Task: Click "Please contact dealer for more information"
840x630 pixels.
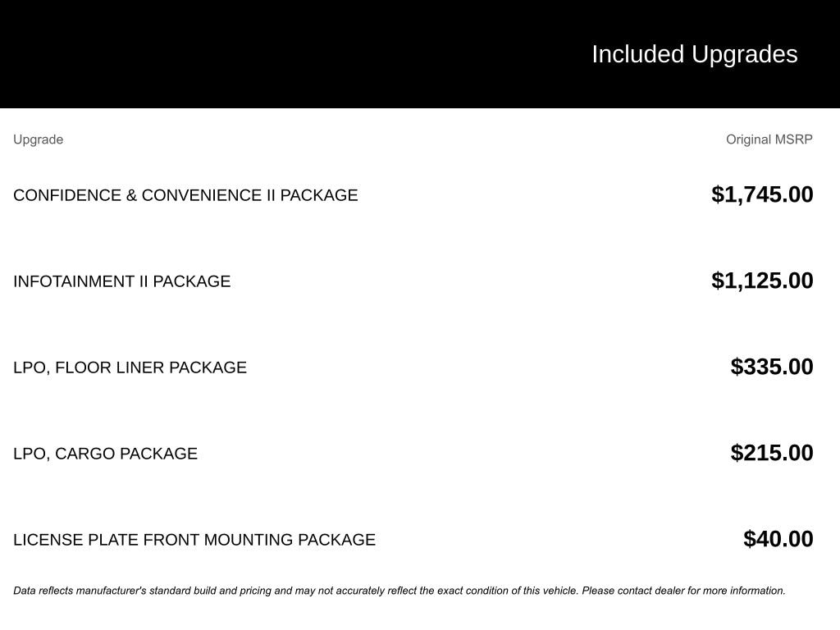Action: click(683, 591)
